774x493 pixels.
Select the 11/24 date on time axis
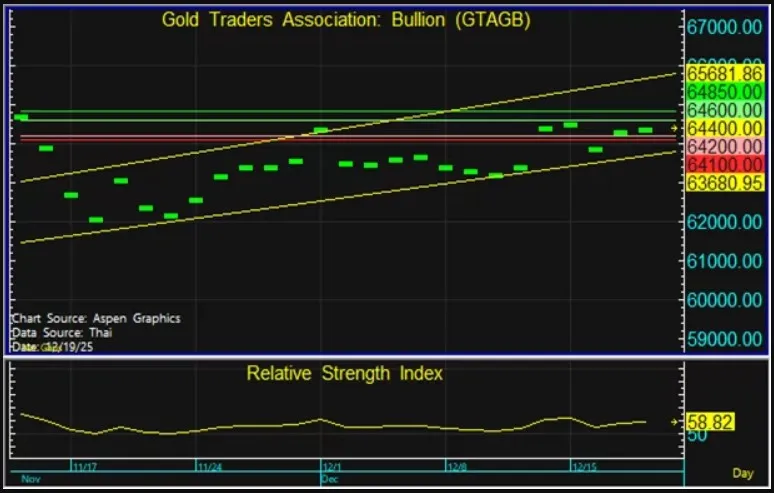[x=209, y=467]
